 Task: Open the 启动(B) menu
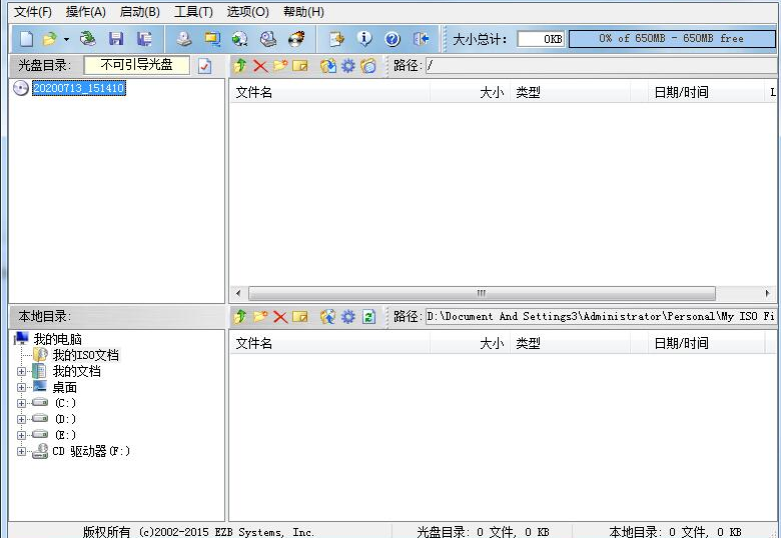[139, 11]
